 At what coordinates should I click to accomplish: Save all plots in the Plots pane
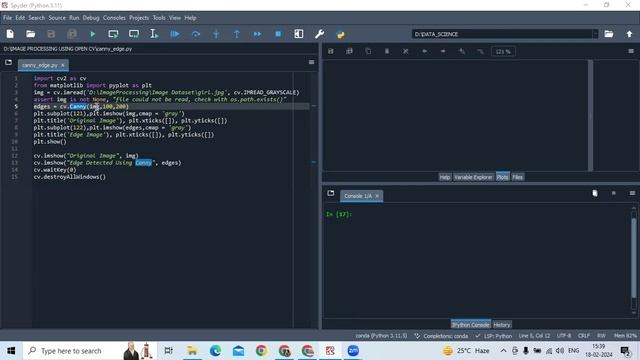point(349,51)
